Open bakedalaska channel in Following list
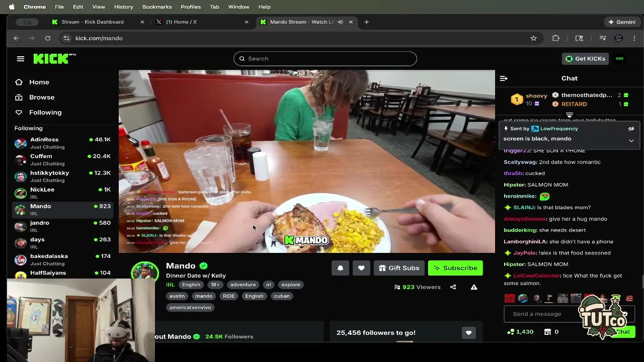The width and height of the screenshot is (644, 362). (63, 259)
